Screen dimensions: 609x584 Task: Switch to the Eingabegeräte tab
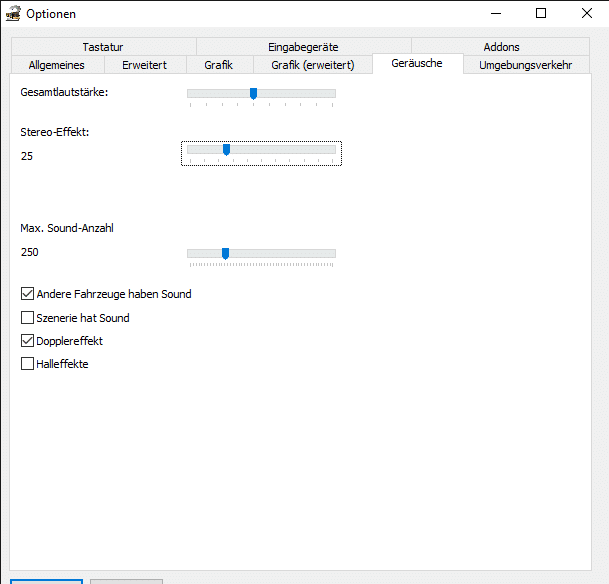coord(303,46)
